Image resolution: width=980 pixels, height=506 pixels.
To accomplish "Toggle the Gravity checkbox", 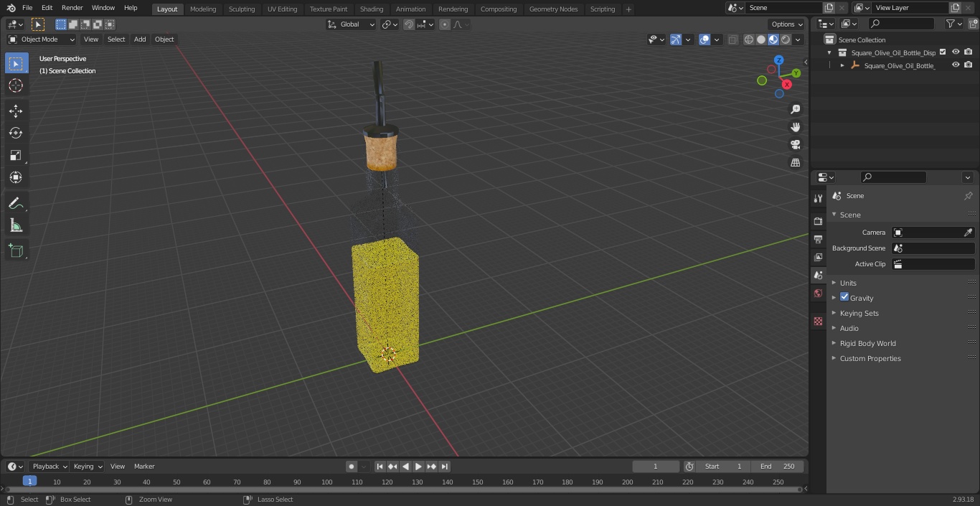I will click(x=844, y=297).
